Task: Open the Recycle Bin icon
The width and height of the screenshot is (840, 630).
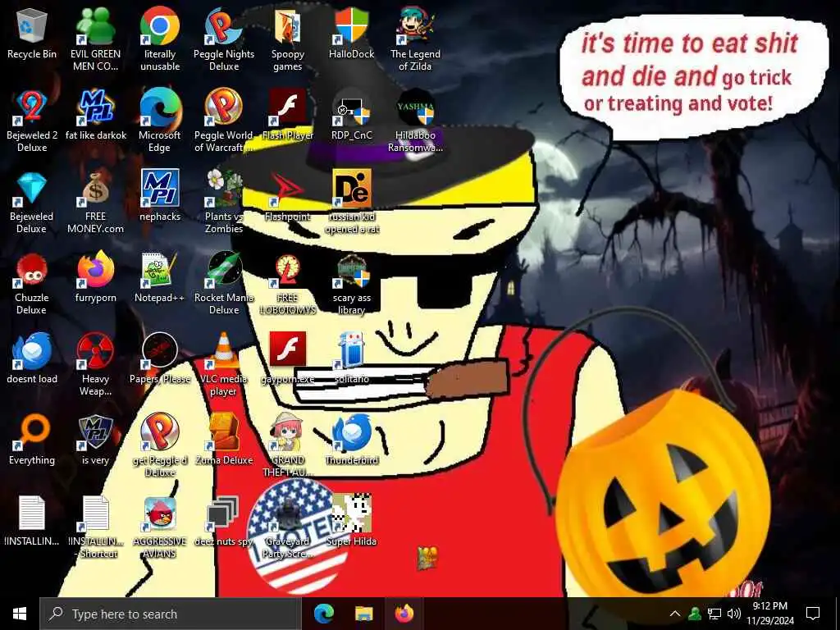Action: [32, 27]
